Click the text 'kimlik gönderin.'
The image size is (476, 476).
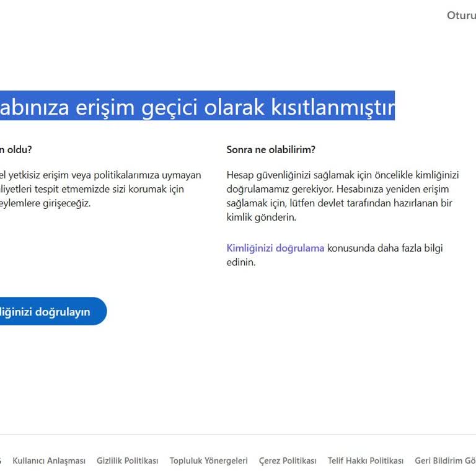click(261, 217)
